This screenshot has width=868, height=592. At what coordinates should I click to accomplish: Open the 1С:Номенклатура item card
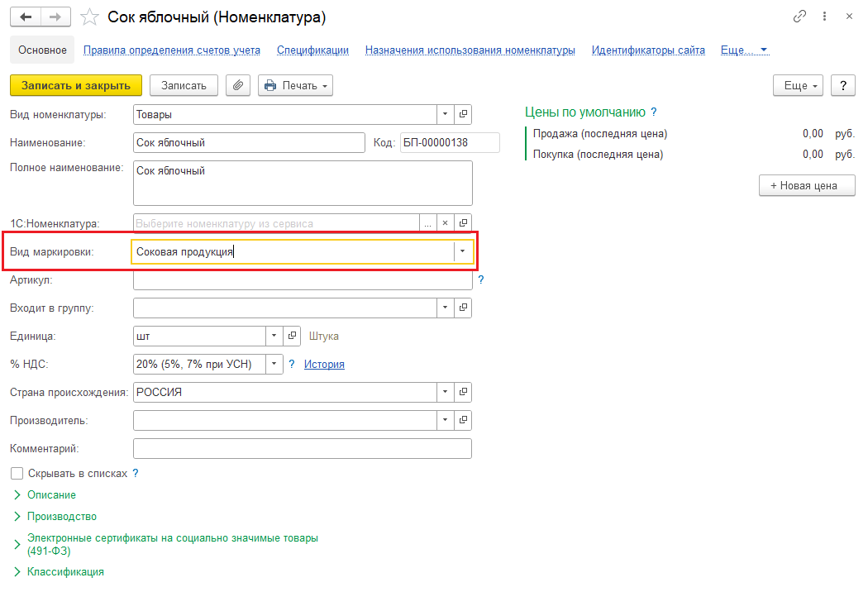(x=463, y=223)
